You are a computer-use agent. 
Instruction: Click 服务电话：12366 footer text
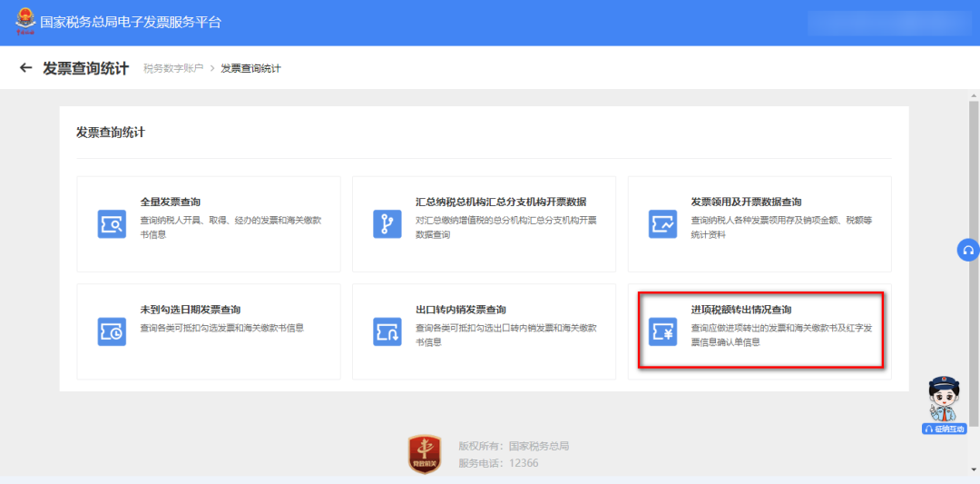(x=498, y=463)
